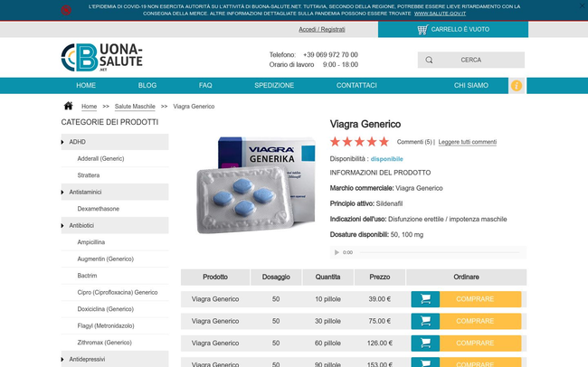Click Home breadcrumb link
The height and width of the screenshot is (367, 588).
click(89, 107)
